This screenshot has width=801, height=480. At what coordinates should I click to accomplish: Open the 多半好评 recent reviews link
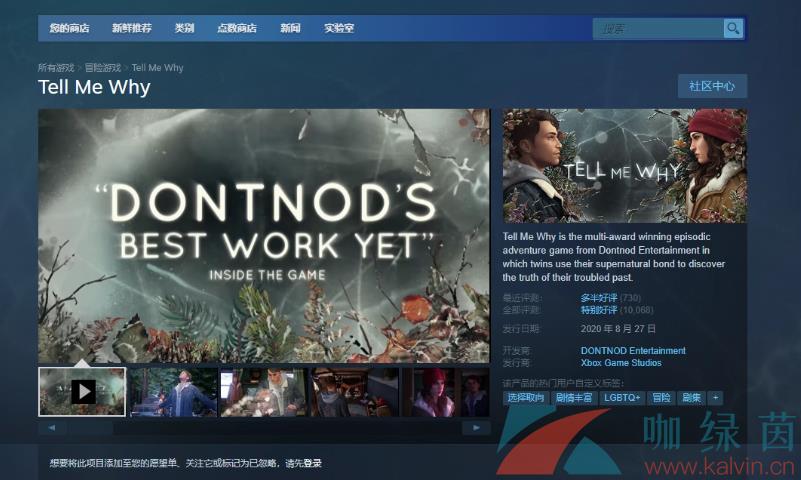tap(599, 298)
